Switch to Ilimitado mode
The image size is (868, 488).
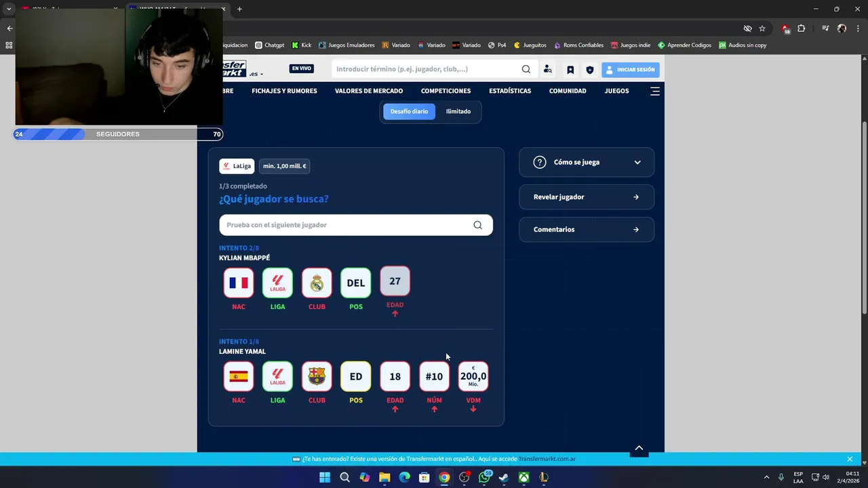pyautogui.click(x=458, y=111)
